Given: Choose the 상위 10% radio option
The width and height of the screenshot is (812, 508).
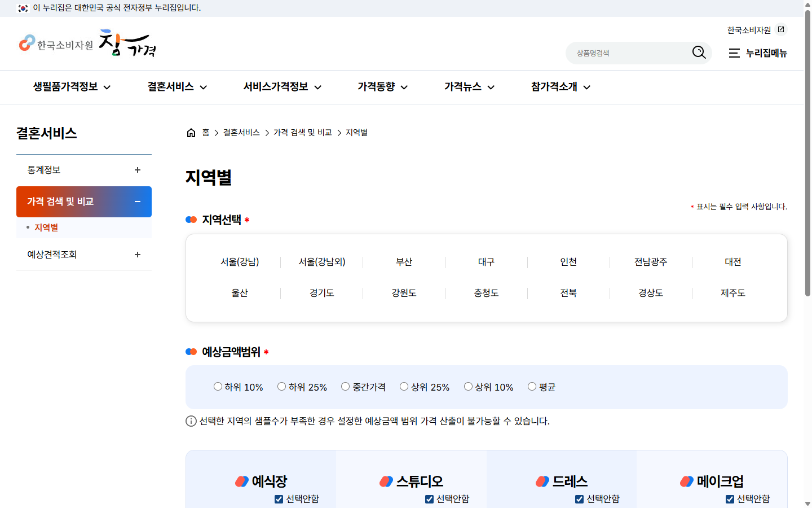Looking at the screenshot, I should tap(468, 387).
